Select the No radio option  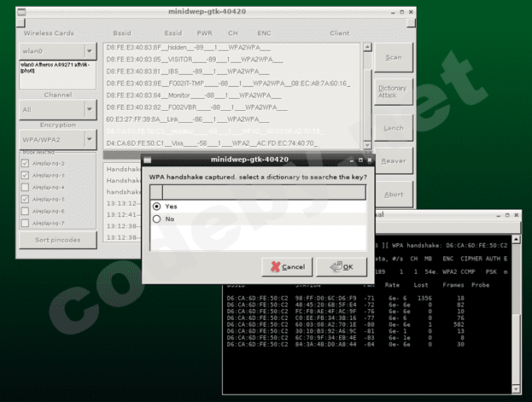pos(156,219)
